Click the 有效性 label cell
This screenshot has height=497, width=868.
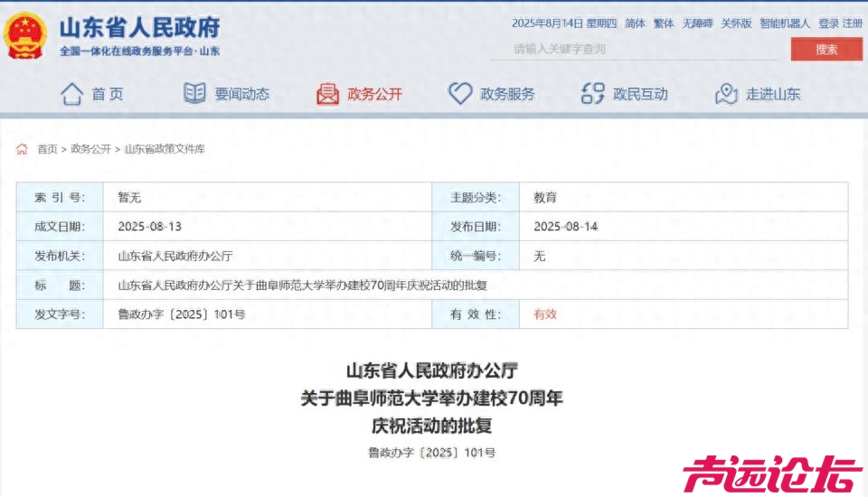(x=476, y=314)
